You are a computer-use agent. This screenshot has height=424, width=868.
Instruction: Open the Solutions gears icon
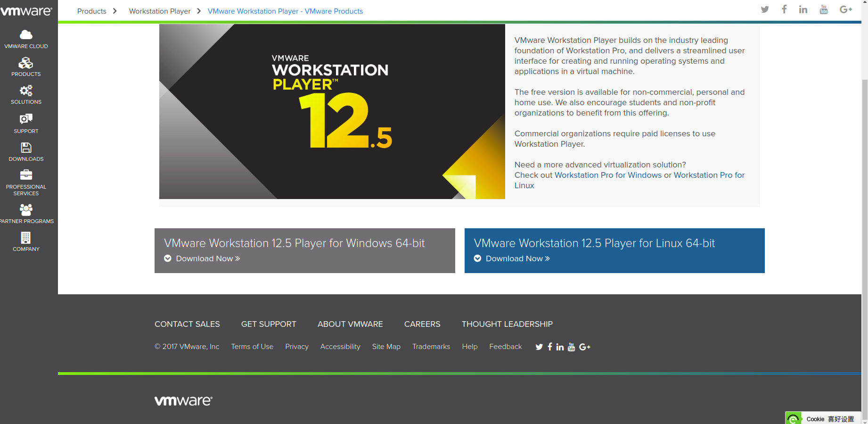(x=26, y=91)
